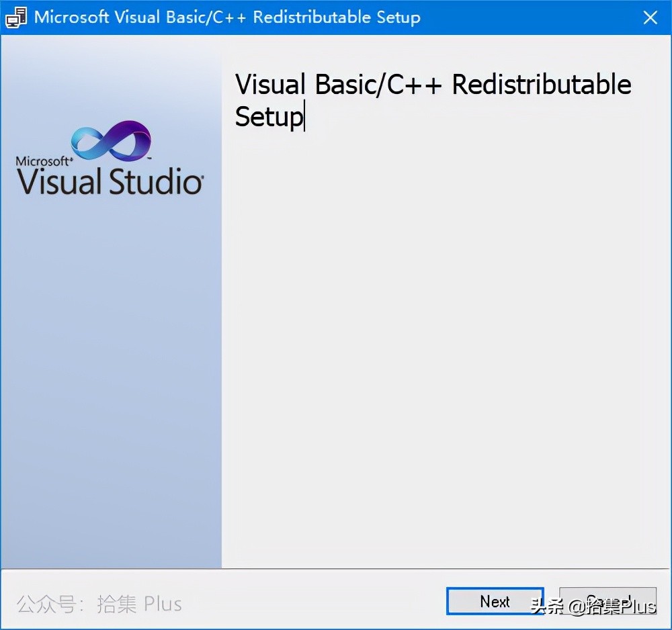672x630 pixels.
Task: Click the word "Redistributable" in the heading
Action: (x=541, y=85)
